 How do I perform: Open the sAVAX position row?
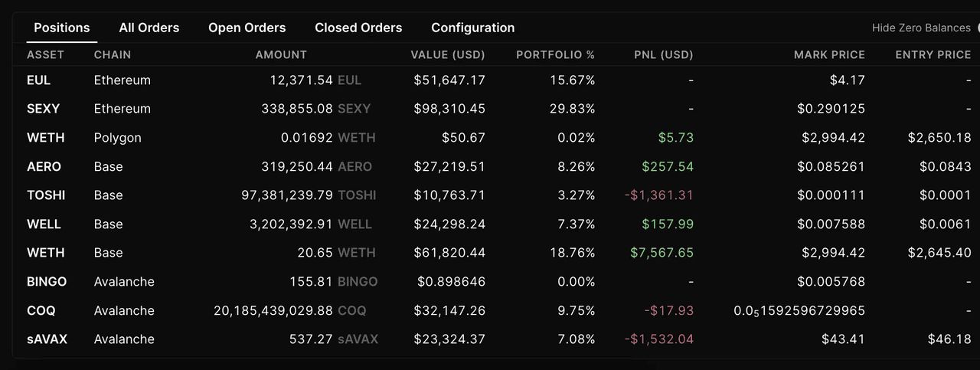coord(47,339)
